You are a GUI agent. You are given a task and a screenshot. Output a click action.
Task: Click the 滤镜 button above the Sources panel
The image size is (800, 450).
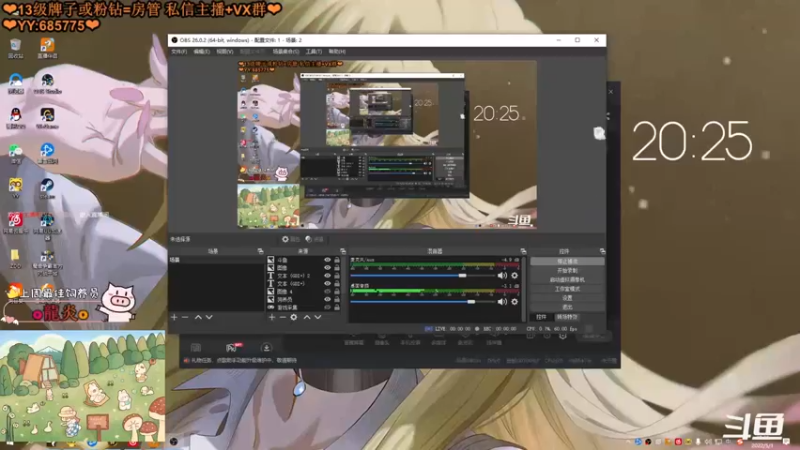point(315,239)
